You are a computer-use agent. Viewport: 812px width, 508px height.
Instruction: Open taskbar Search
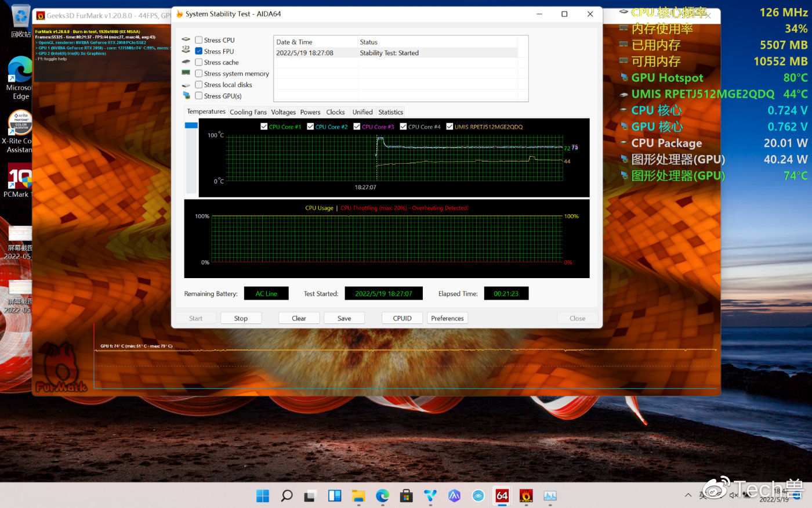tap(287, 496)
